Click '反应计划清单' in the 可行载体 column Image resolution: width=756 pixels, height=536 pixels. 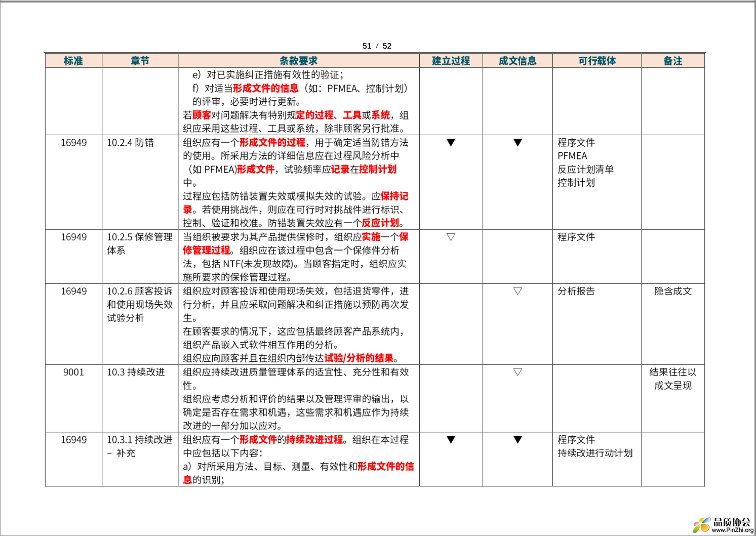coord(585,170)
